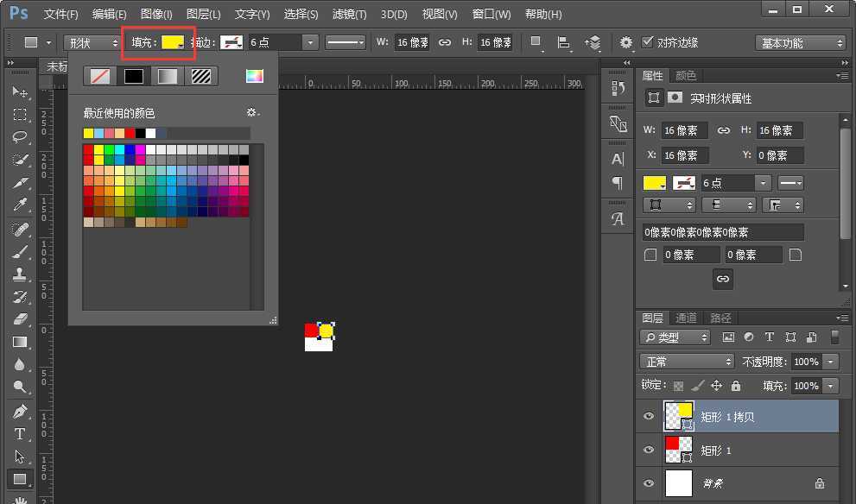The height and width of the screenshot is (504, 856).
Task: Open the 基本功能 workspace dropdown
Action: pos(800,42)
